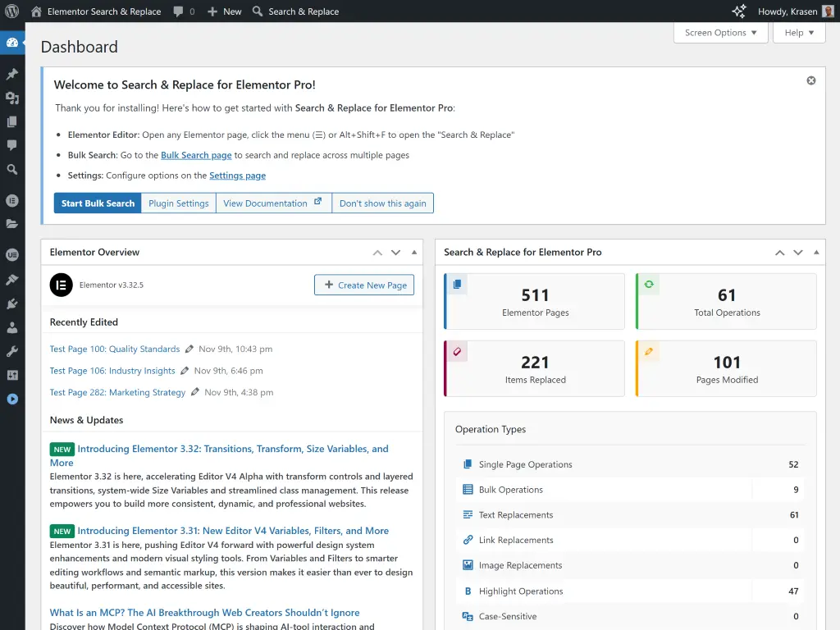840x630 pixels.
Task: Open Plugins via the plug icon
Action: 12,304
